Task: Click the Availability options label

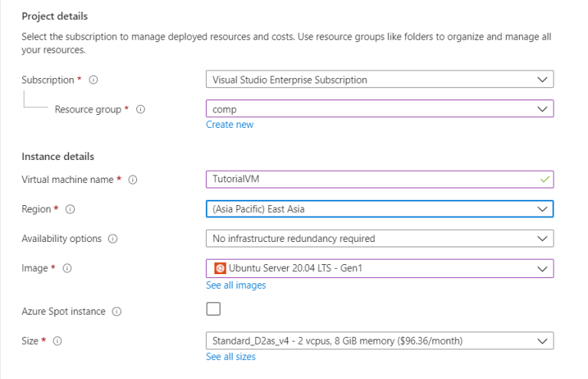Action: click(x=61, y=239)
